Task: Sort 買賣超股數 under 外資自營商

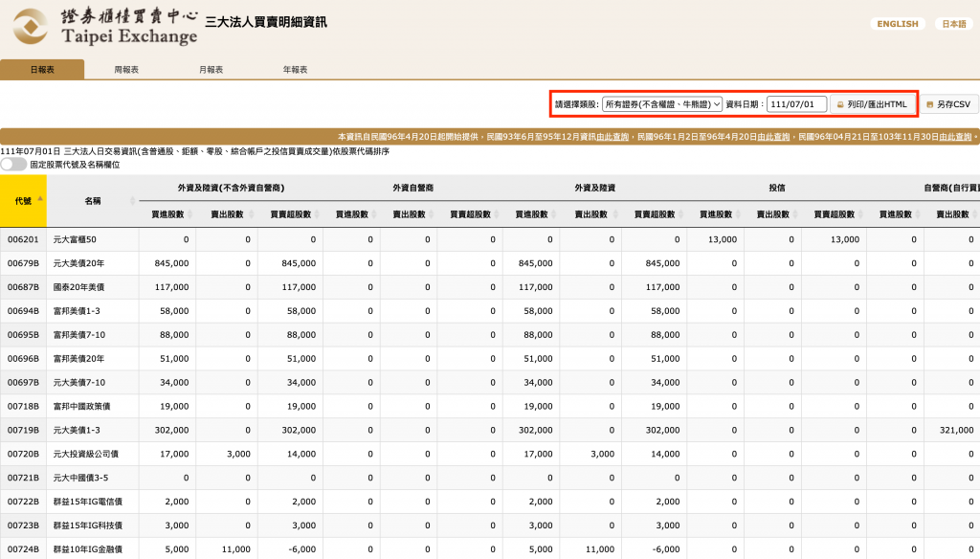Action: [497, 214]
